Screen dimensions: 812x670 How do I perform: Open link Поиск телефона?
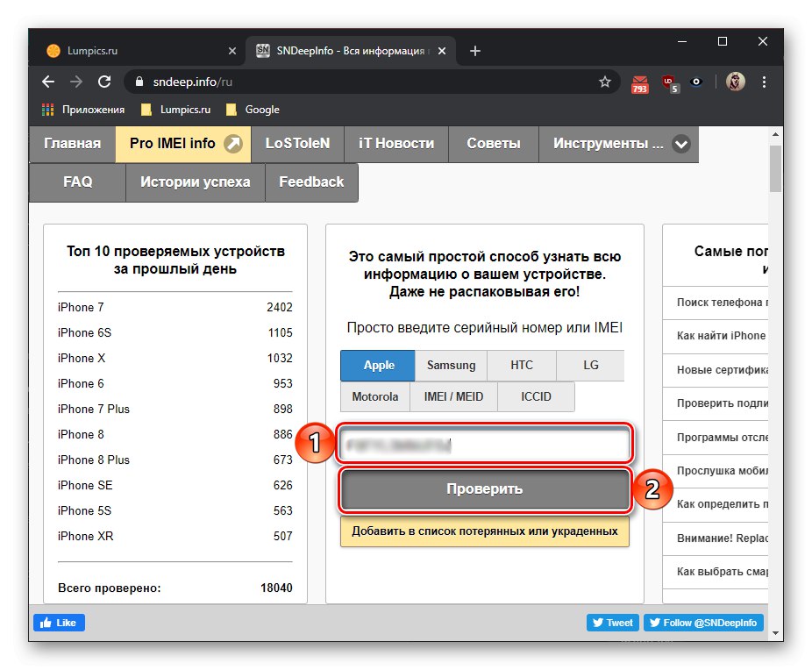pos(722,303)
